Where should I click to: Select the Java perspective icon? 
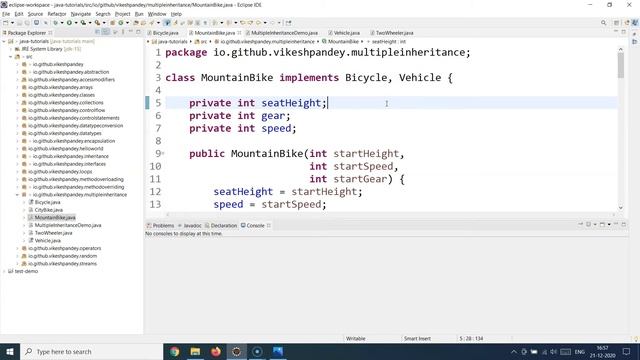634,23
